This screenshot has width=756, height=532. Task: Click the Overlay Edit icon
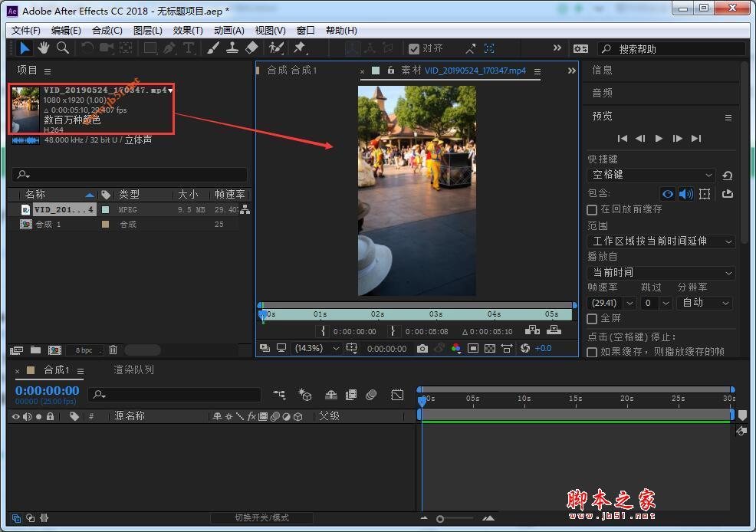coord(554,330)
